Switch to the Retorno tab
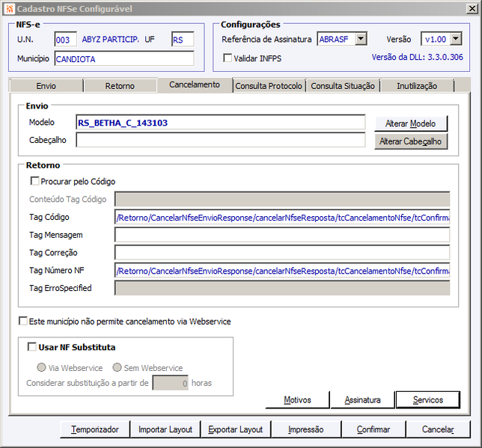Image resolution: width=482 pixels, height=448 pixels. point(120,86)
